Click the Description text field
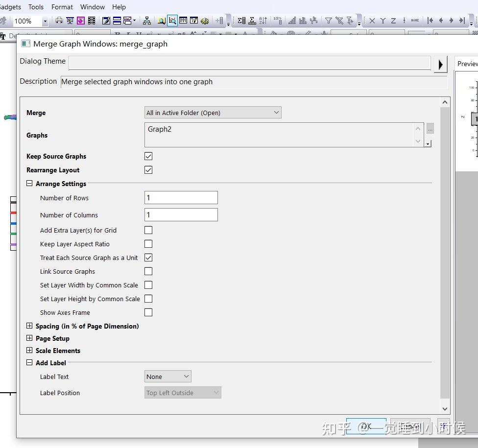 point(254,82)
